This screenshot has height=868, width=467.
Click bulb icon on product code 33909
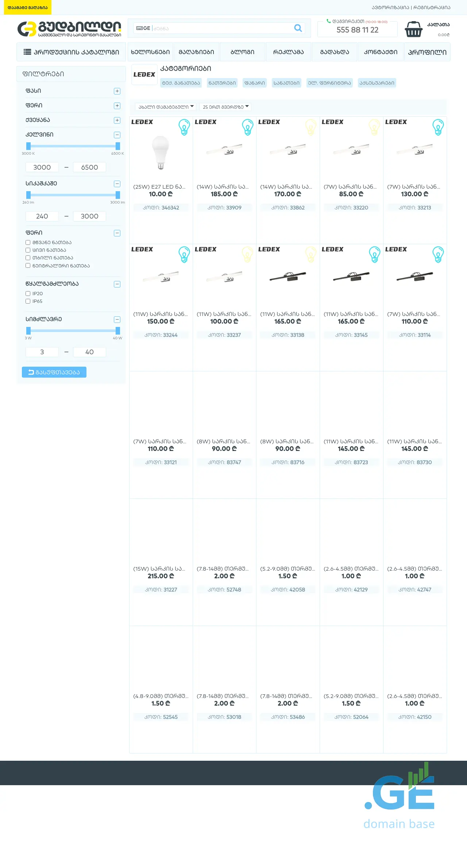[247, 127]
